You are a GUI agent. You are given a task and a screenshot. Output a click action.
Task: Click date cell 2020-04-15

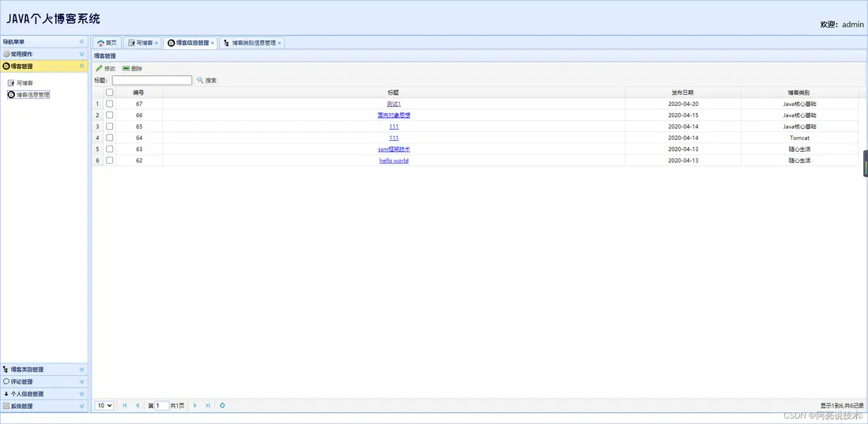click(x=684, y=115)
